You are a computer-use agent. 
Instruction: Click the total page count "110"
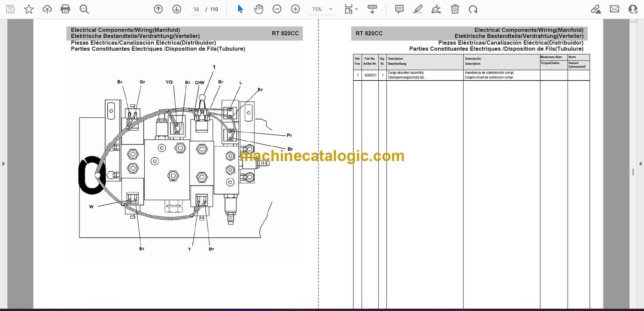pos(214,9)
